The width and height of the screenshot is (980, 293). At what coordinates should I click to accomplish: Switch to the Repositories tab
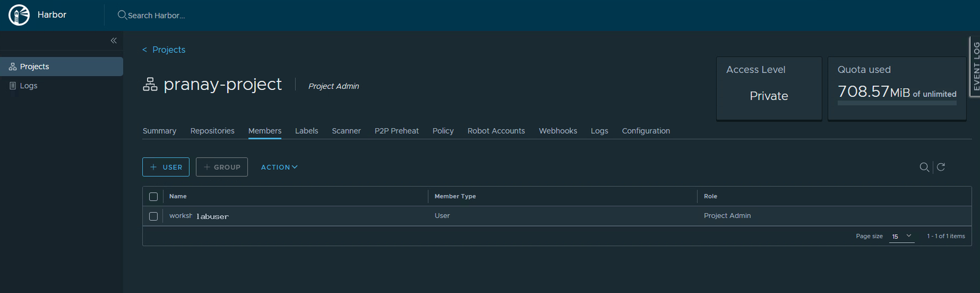click(213, 131)
